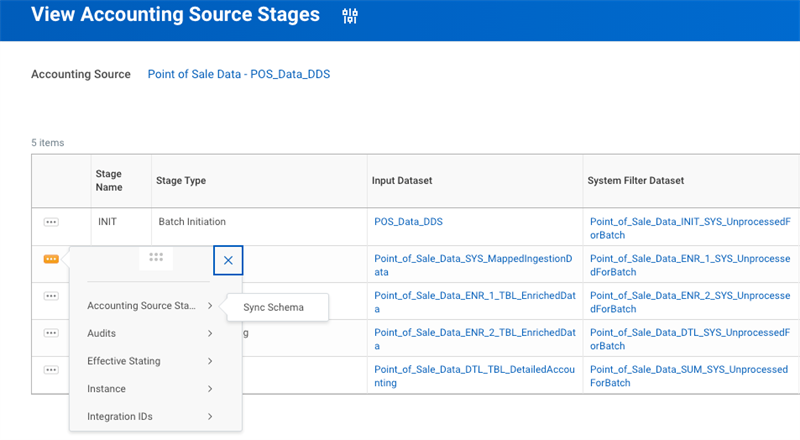Open the Instance menu item
800x440 pixels.
point(149,389)
